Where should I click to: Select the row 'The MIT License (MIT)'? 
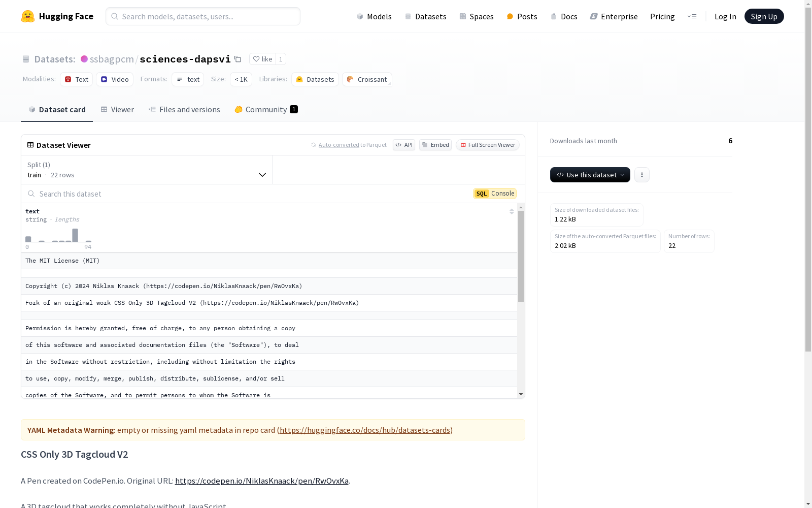(269, 261)
